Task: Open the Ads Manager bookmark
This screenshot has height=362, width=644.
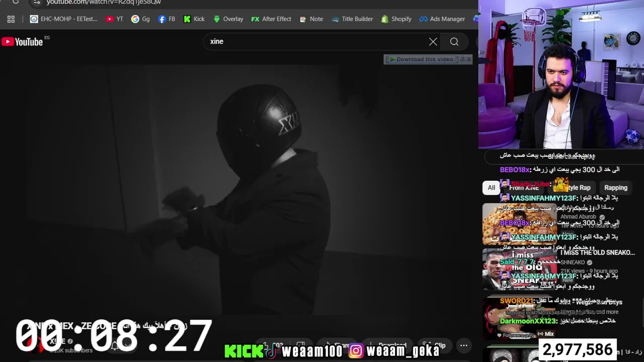Action: click(x=442, y=19)
